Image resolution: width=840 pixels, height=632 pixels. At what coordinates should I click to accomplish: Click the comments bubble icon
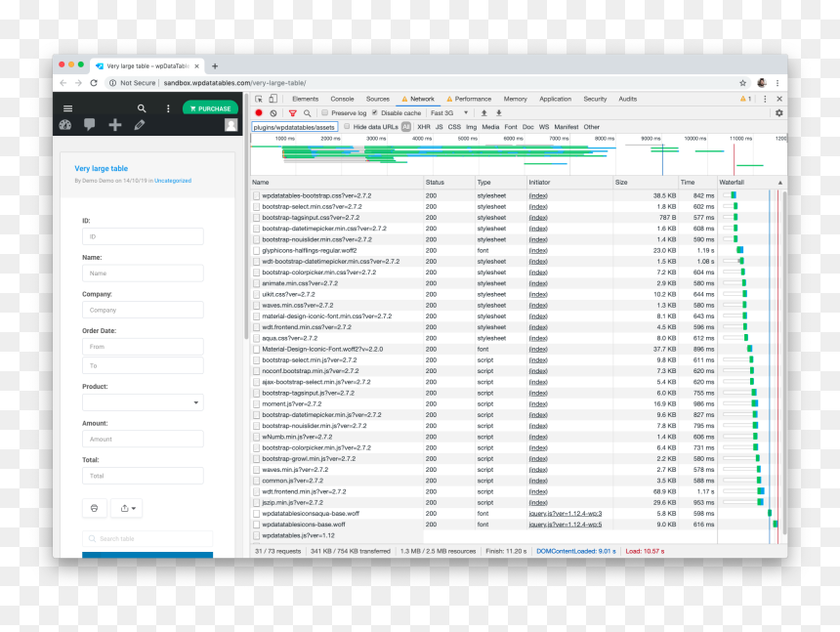90,125
